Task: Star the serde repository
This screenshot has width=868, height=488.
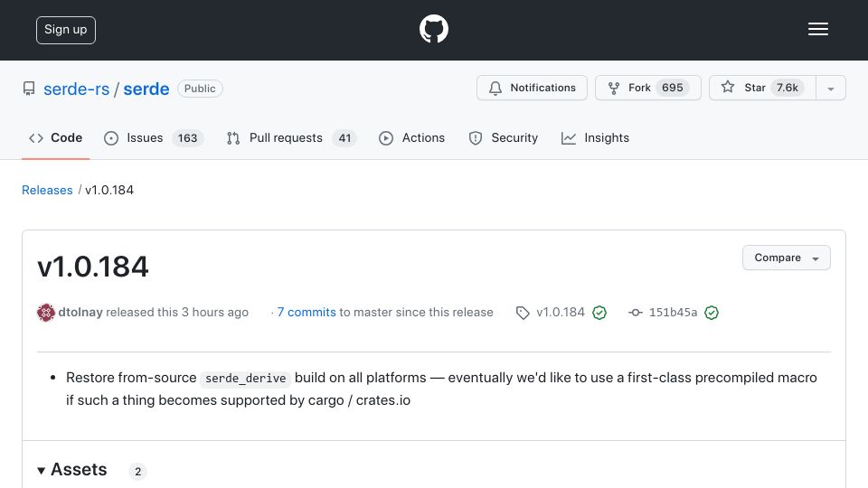Action: 762,88
